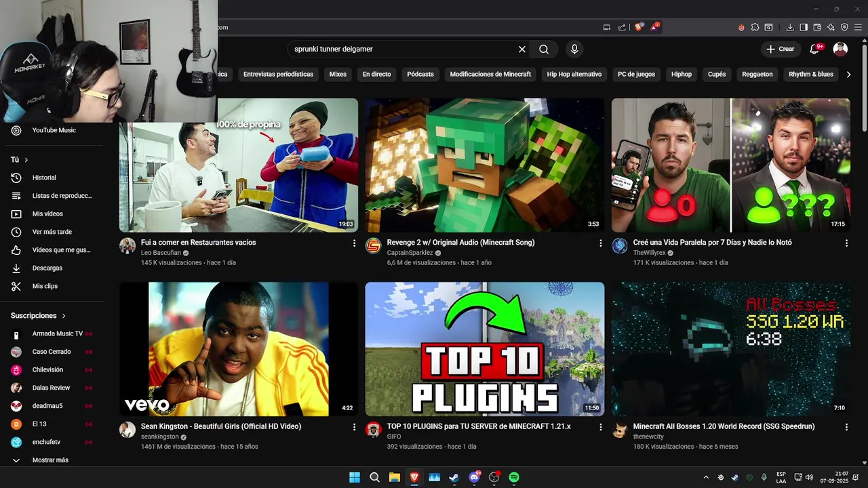Open the YouTube account avatar menu
The height and width of the screenshot is (488, 868).
point(840,49)
